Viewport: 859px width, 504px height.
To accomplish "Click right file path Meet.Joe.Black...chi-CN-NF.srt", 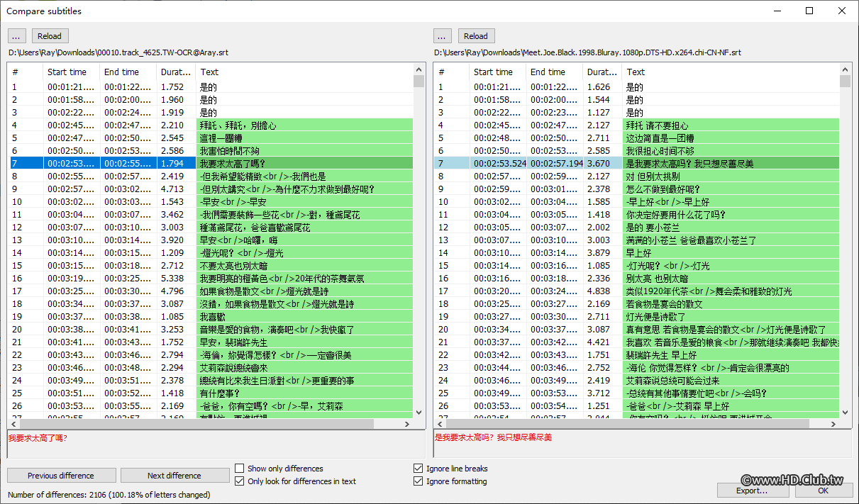I will tap(587, 52).
